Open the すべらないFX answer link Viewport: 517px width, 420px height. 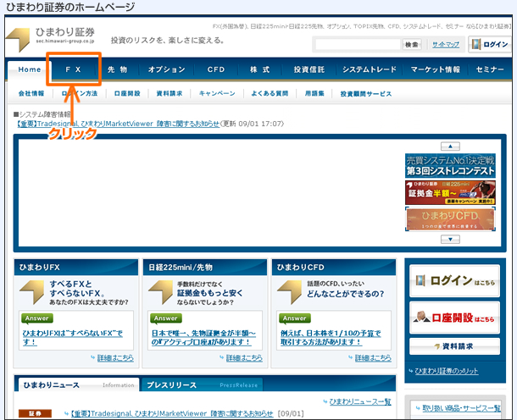pyautogui.click(x=72, y=338)
